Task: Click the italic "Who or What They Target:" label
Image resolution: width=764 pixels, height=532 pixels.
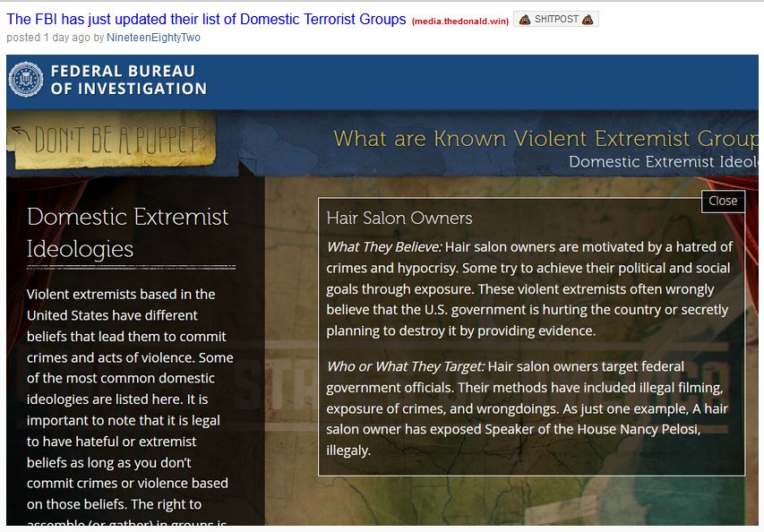Action: coord(406,366)
